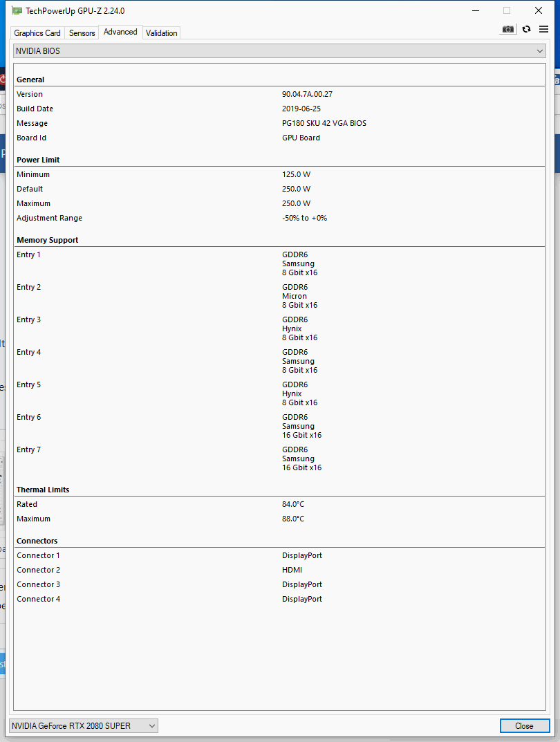Viewport: 560px width, 742px height.
Task: Go to the Validation tab
Action: pos(161,33)
